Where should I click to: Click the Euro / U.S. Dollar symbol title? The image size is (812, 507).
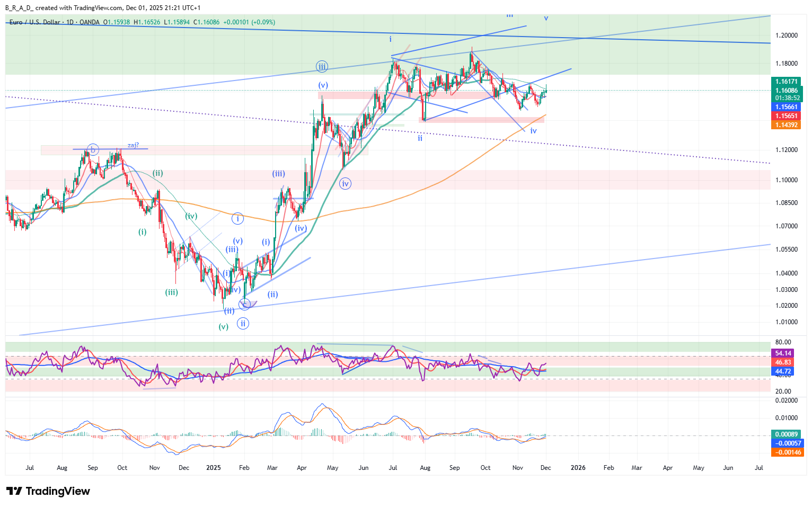tap(34, 22)
